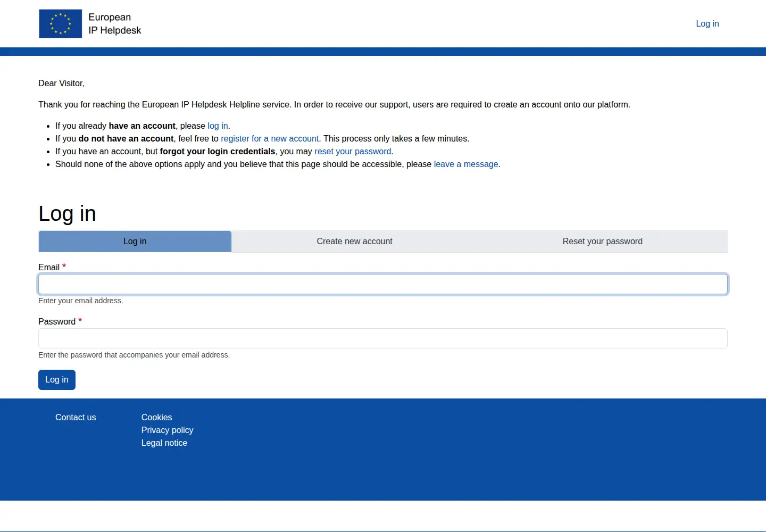Submit with the blue Log in button

point(57,380)
